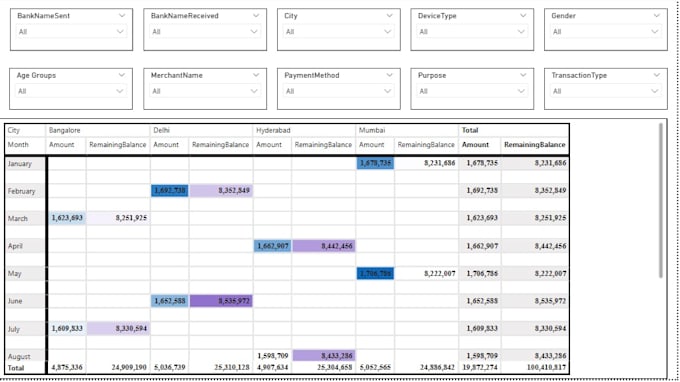680x382 pixels.
Task: Click the TransactionType slicer header chevron
Action: click(x=656, y=75)
